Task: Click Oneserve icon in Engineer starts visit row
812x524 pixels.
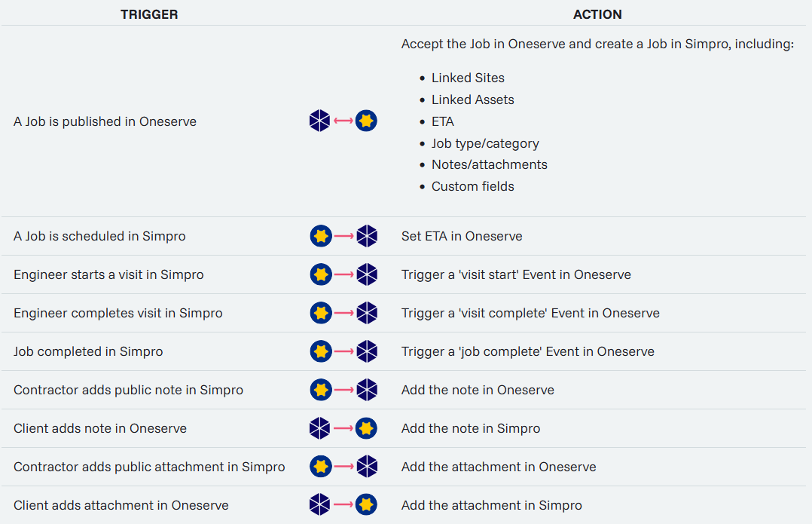Action: click(x=367, y=274)
